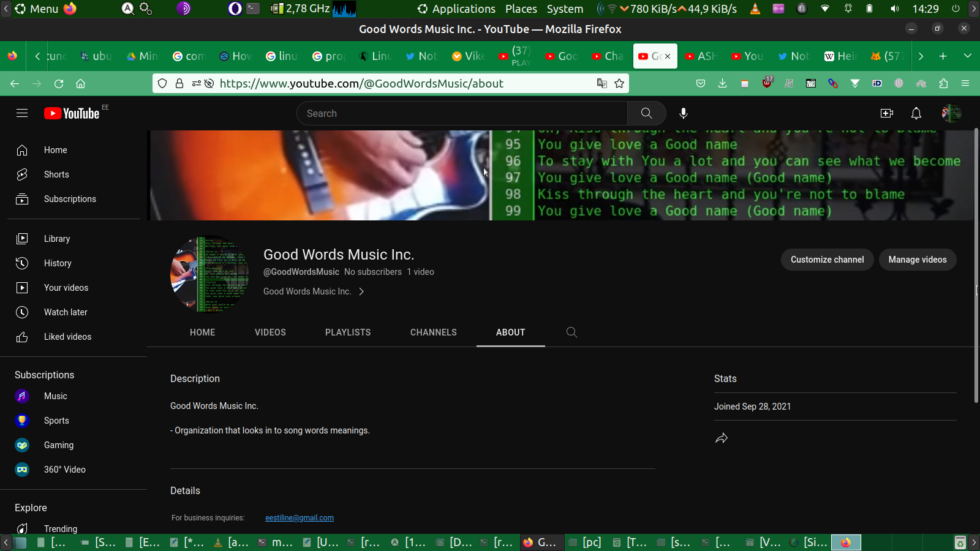The width and height of the screenshot is (980, 551).
Task: Toggle the YouTube hamburger guide menu
Action: pyautogui.click(x=22, y=113)
